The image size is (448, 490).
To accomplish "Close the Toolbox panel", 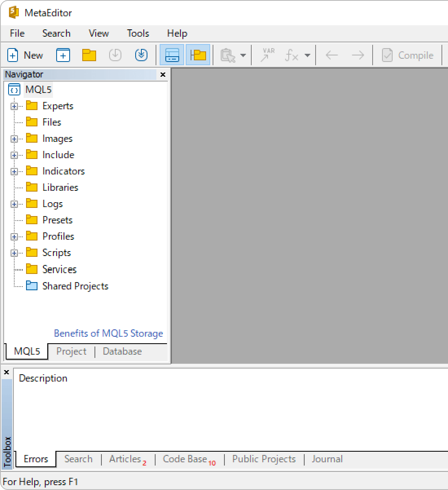I will pyautogui.click(x=7, y=372).
